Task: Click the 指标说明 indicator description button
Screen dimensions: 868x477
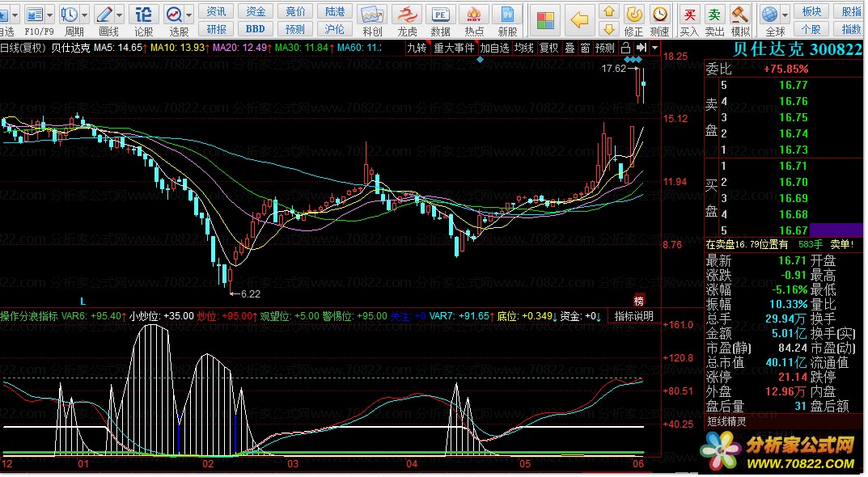Action: tap(634, 316)
